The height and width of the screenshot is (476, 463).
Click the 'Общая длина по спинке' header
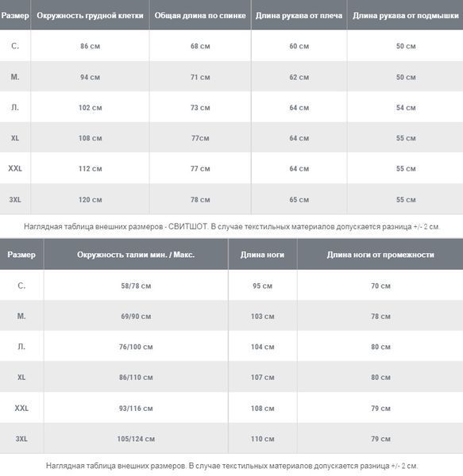(200, 16)
